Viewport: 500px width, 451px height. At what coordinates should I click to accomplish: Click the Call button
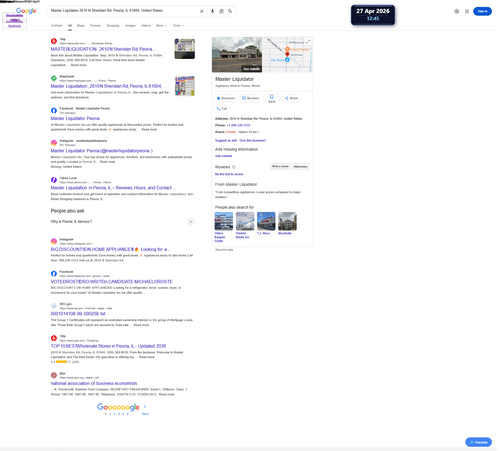(x=222, y=109)
